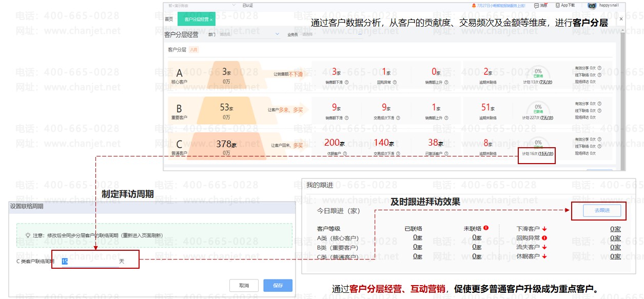The height and width of the screenshot is (299, 644).
Task: Click the 下滑客户 0家 link
Action: point(615,228)
